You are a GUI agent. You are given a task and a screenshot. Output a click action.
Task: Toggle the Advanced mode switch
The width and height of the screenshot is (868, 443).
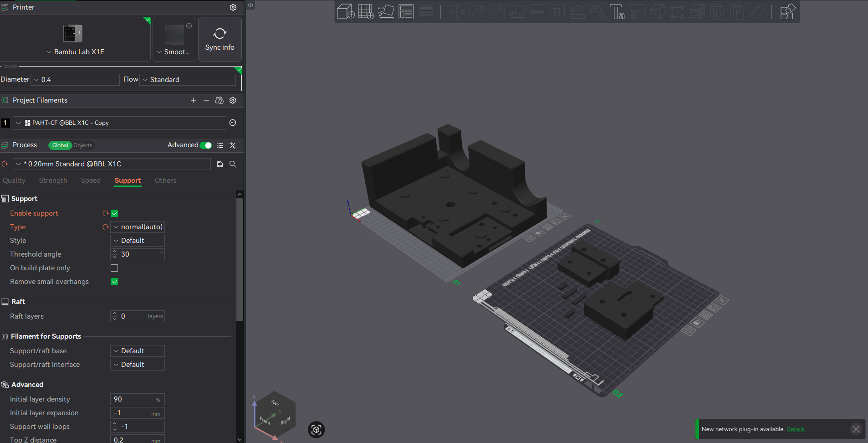click(x=206, y=145)
